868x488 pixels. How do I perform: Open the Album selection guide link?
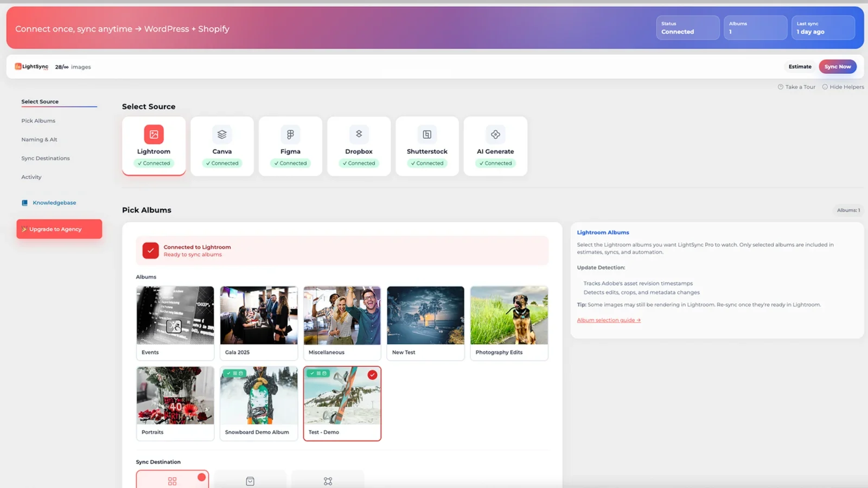[x=609, y=320]
